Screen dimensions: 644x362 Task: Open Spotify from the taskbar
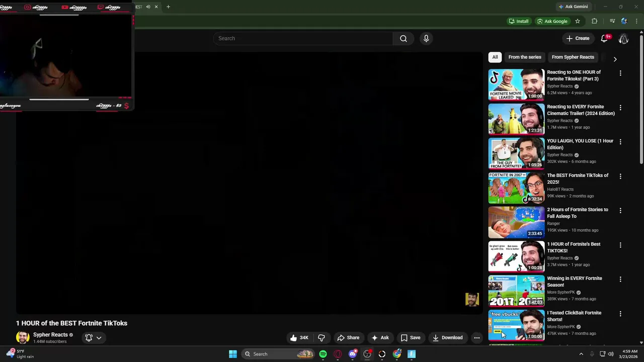tap(323, 354)
